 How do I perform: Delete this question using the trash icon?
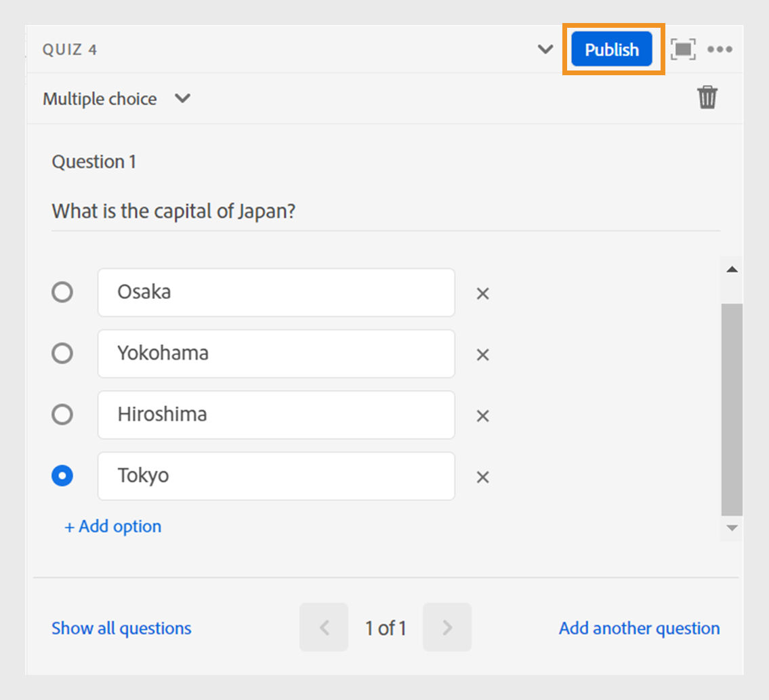click(x=707, y=98)
